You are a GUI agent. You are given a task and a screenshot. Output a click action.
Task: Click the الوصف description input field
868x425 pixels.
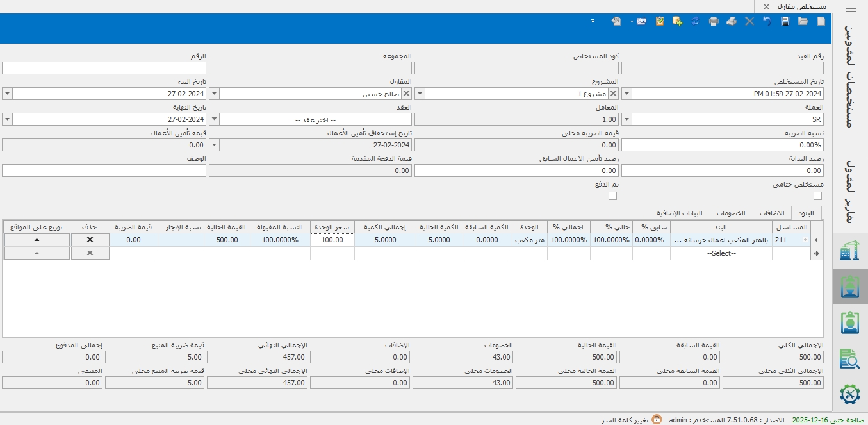104,171
